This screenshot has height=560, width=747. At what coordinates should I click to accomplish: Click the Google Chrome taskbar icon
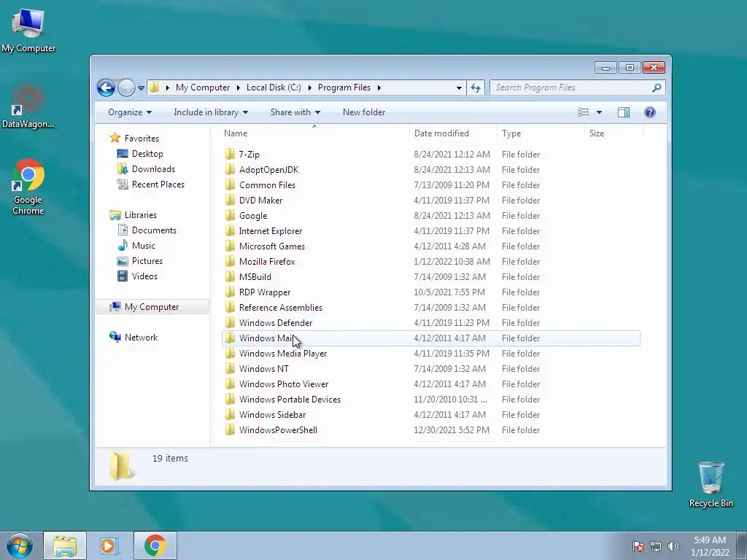155,545
